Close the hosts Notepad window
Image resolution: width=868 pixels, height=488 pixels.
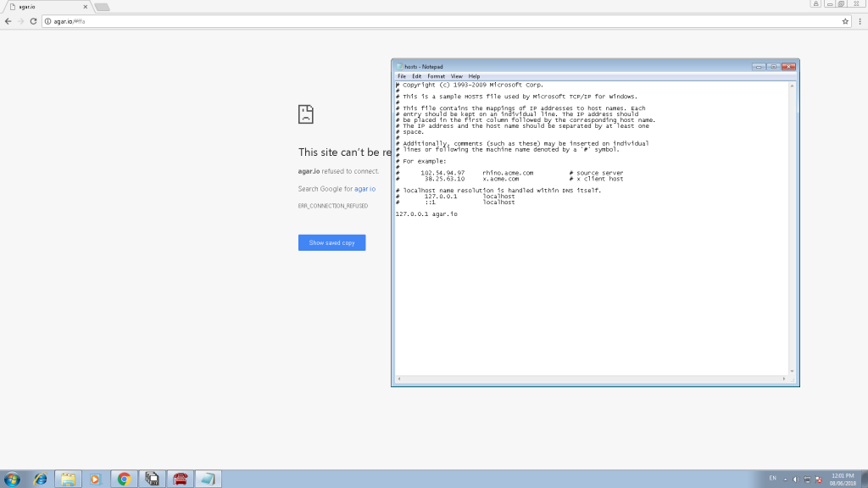(788, 66)
